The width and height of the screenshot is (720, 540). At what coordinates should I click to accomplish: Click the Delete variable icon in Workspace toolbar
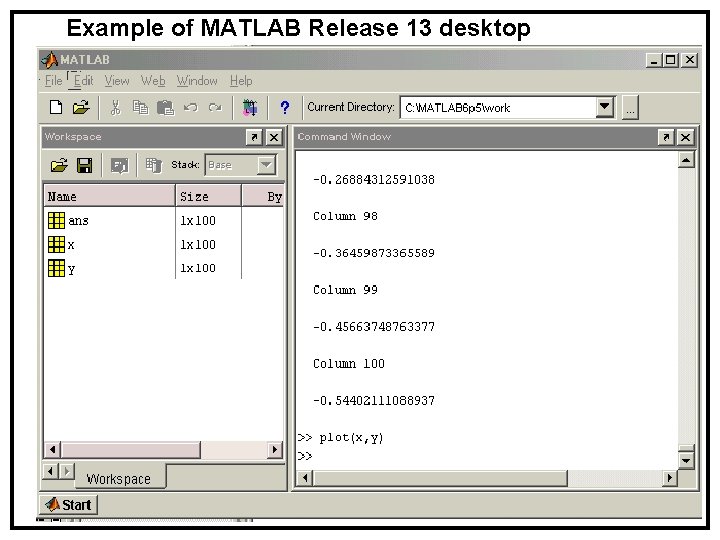coord(153,165)
